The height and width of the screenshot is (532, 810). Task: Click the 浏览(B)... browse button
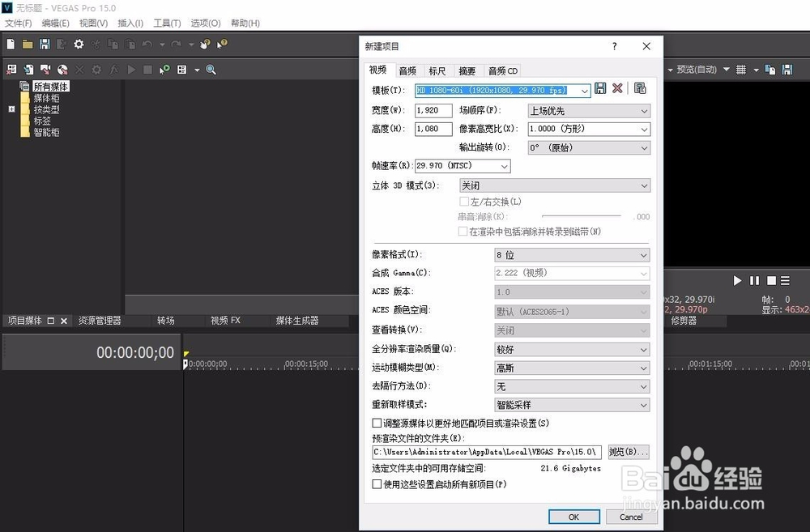click(x=629, y=452)
